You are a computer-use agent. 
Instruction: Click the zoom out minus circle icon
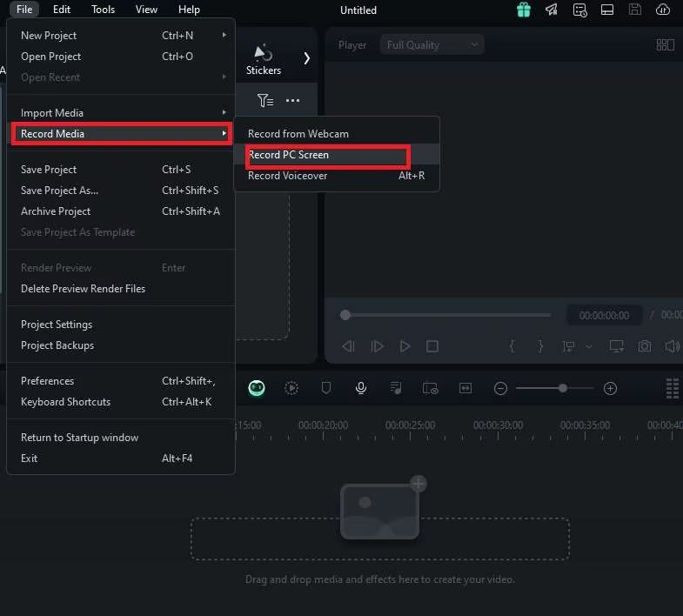pyautogui.click(x=500, y=388)
